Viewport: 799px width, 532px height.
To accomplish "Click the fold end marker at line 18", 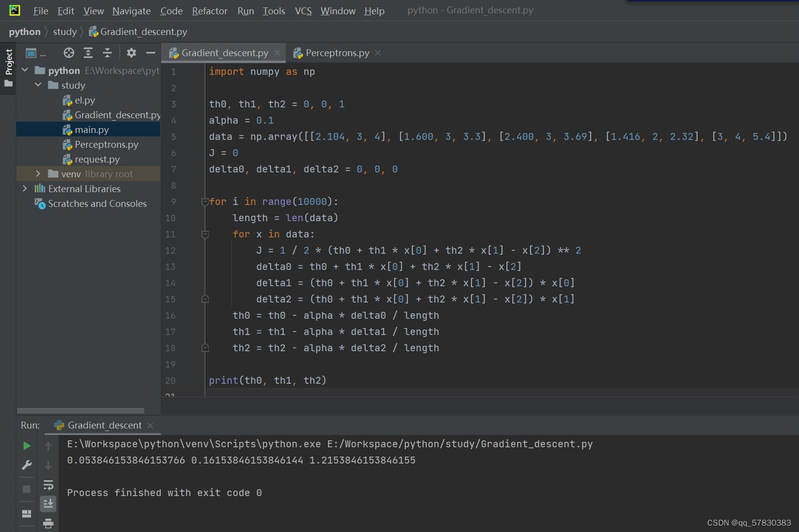I will click(x=205, y=348).
